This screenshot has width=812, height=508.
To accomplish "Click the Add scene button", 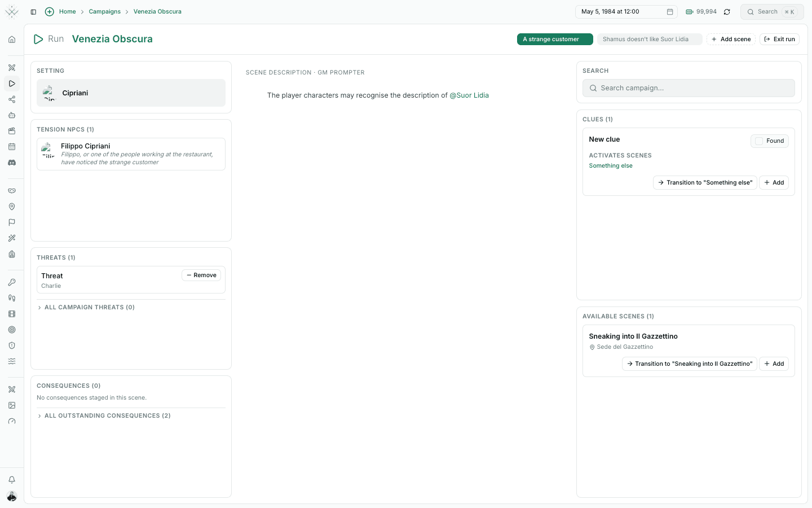I will 731,40.
